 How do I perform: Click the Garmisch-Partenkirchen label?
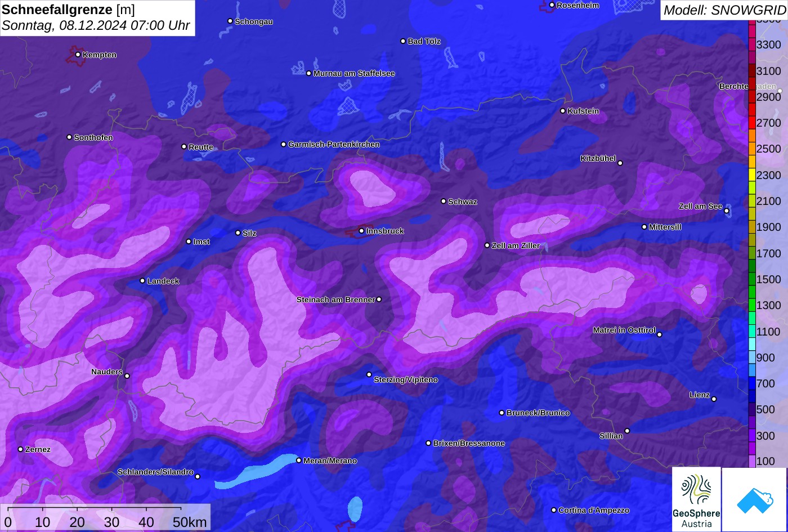(334, 145)
